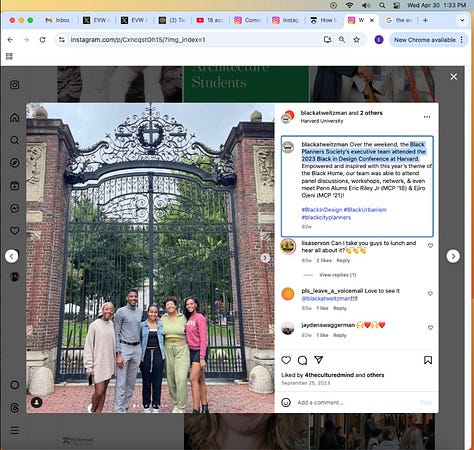
Task: Go back in Chrome
Action: pos(10,40)
